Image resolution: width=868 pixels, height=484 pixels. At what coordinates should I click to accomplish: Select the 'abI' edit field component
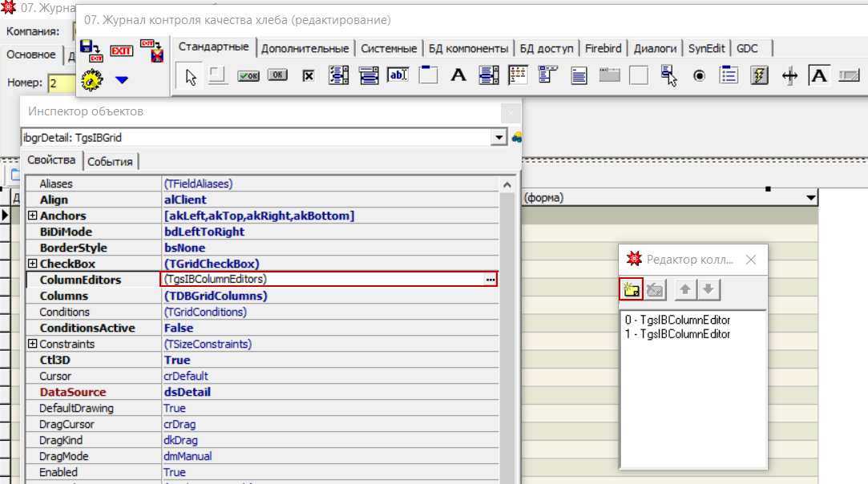(x=398, y=76)
